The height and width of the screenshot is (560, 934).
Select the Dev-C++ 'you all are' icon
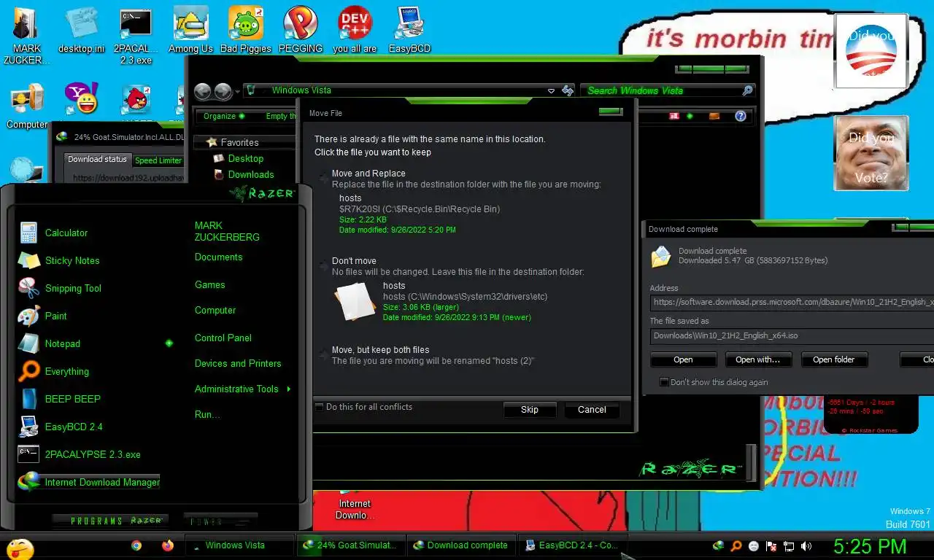pos(355,30)
